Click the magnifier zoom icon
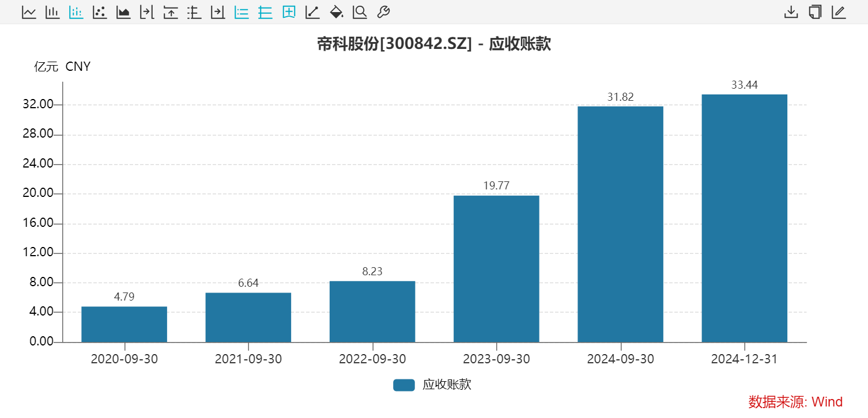This screenshot has height=418, width=868. coord(360,12)
